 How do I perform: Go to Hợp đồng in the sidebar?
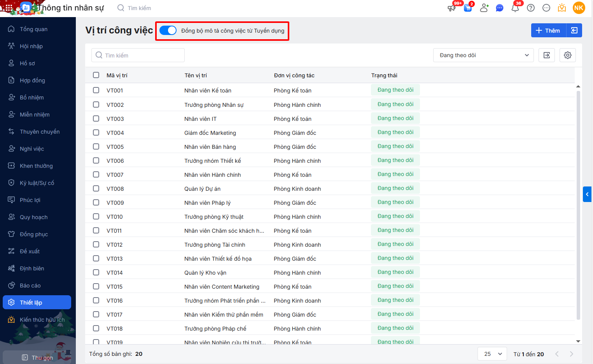point(32,80)
